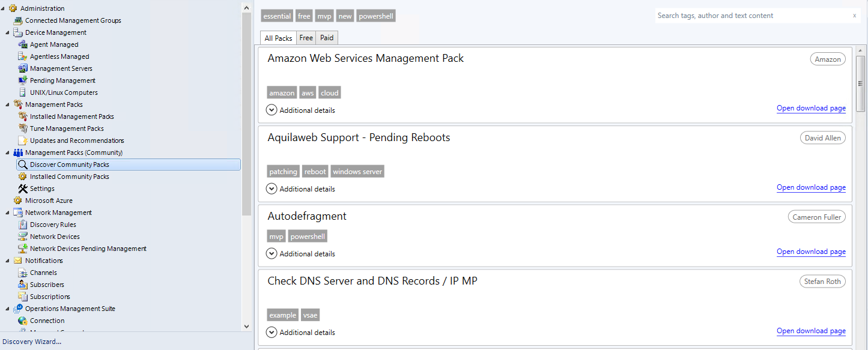Switch to the Free tab
This screenshot has height=350, width=868.
[306, 38]
